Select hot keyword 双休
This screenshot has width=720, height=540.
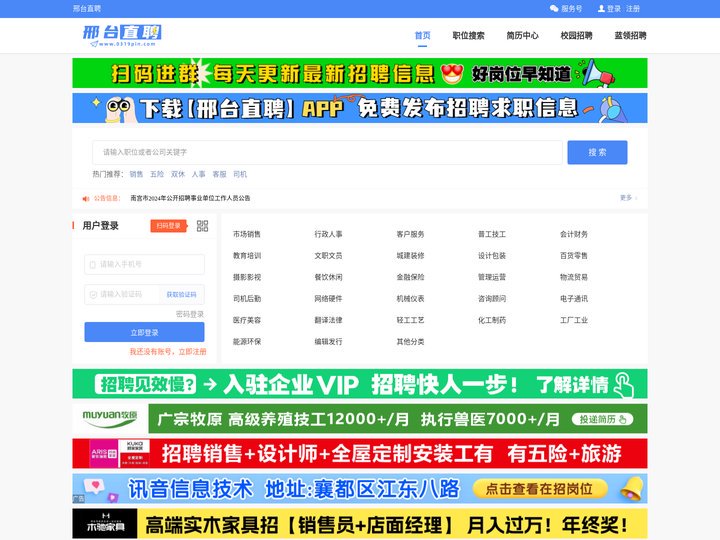[x=178, y=174]
